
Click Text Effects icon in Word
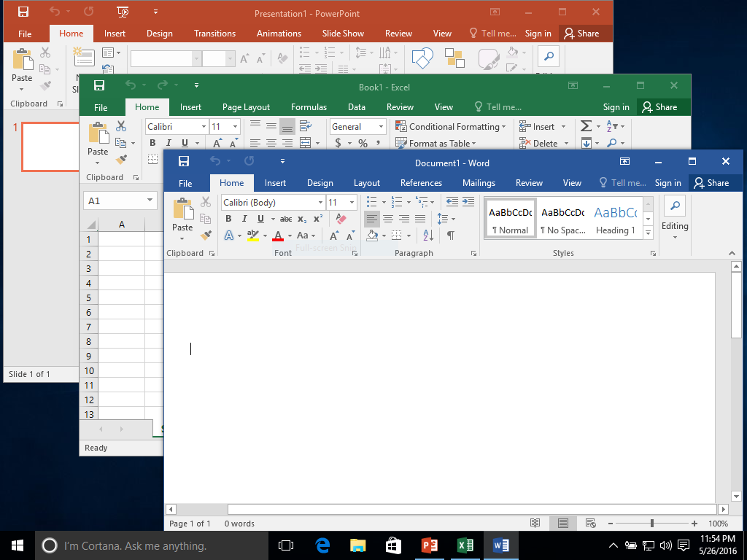[229, 236]
